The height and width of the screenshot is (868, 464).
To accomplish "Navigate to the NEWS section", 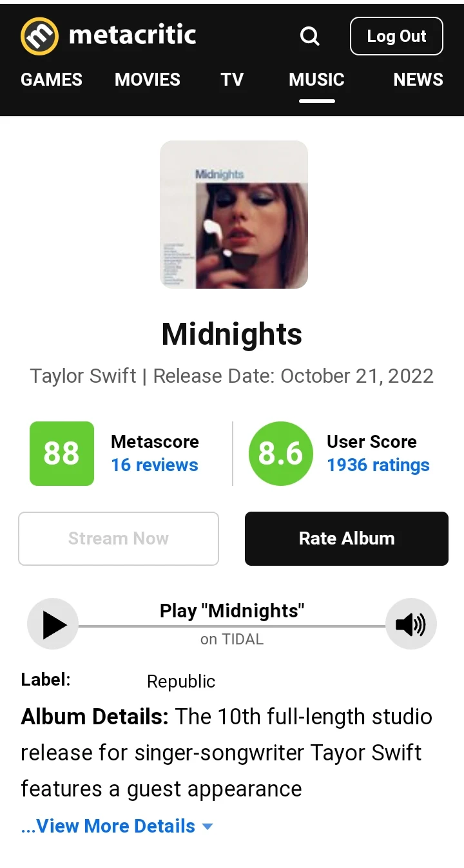I will tap(418, 79).
